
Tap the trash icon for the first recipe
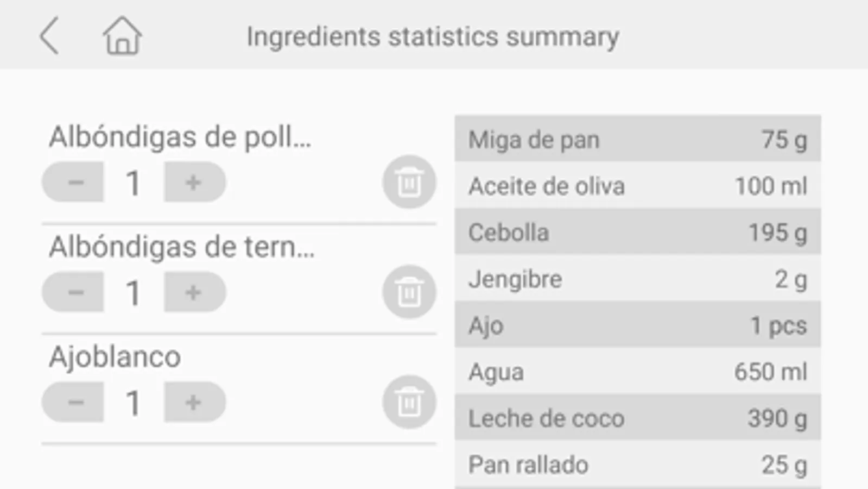[x=408, y=182]
